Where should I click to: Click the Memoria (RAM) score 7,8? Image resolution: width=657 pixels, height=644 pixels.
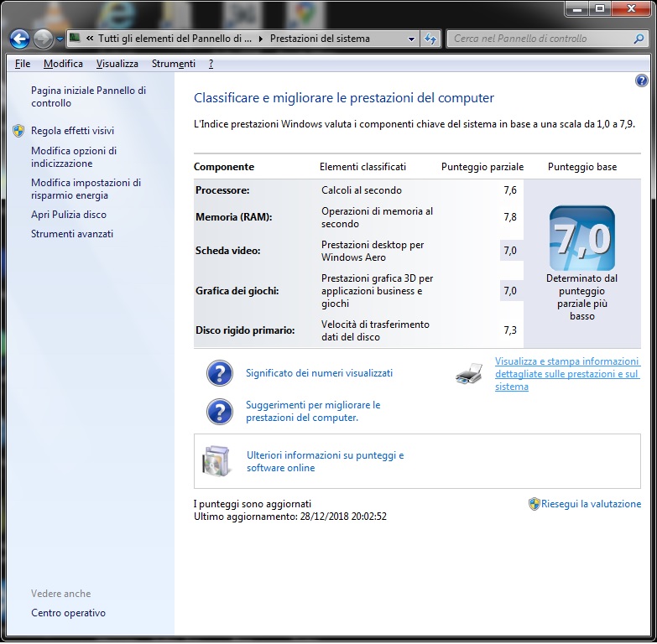510,217
